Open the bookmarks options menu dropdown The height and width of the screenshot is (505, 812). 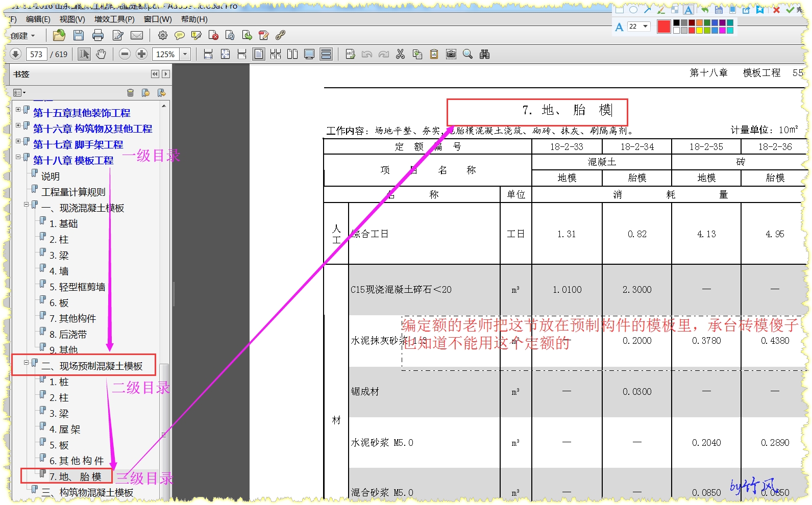[19, 92]
